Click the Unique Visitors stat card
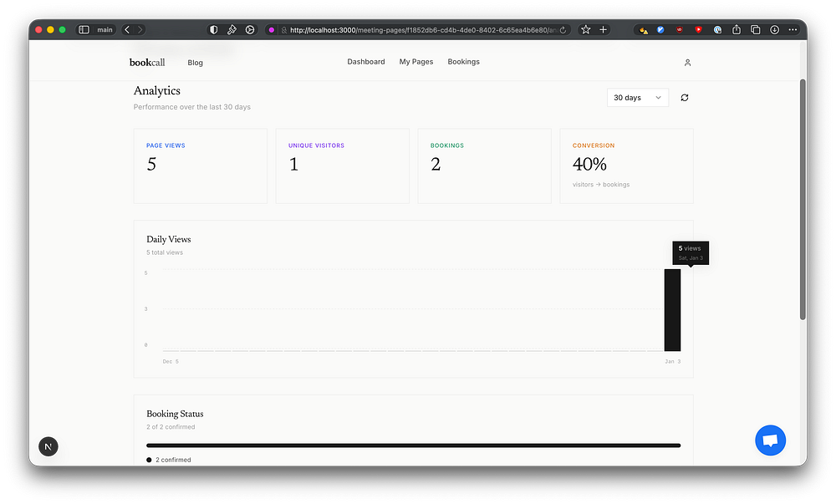 tap(342, 165)
